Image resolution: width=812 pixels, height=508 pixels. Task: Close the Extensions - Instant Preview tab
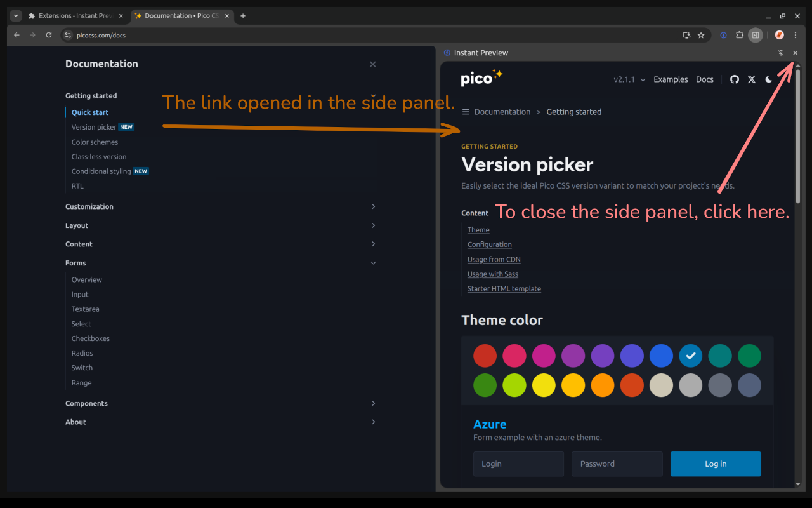pyautogui.click(x=121, y=16)
